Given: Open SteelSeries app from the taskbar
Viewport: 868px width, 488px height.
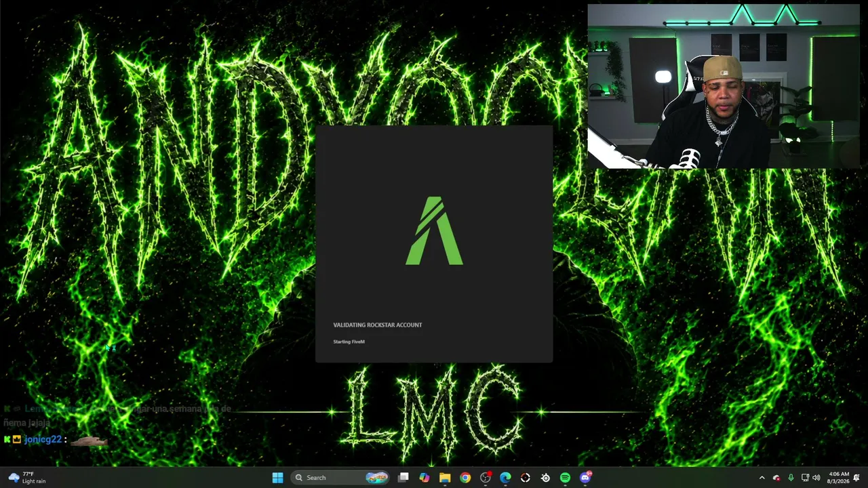Looking at the screenshot, I should click(545, 478).
